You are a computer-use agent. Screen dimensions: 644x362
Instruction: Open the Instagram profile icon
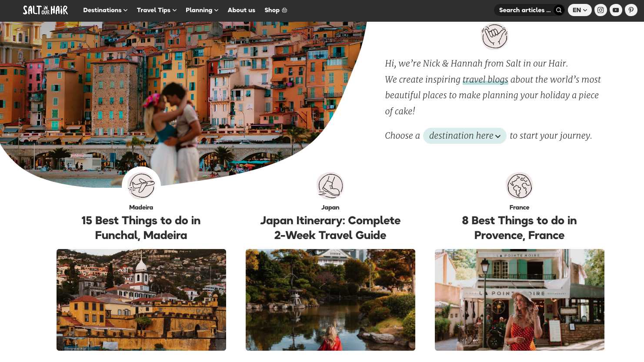[x=601, y=10]
